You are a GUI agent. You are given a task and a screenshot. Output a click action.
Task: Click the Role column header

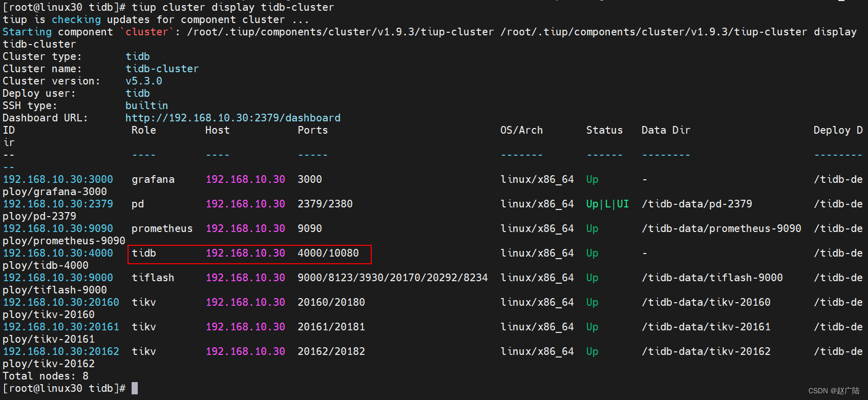(x=144, y=130)
